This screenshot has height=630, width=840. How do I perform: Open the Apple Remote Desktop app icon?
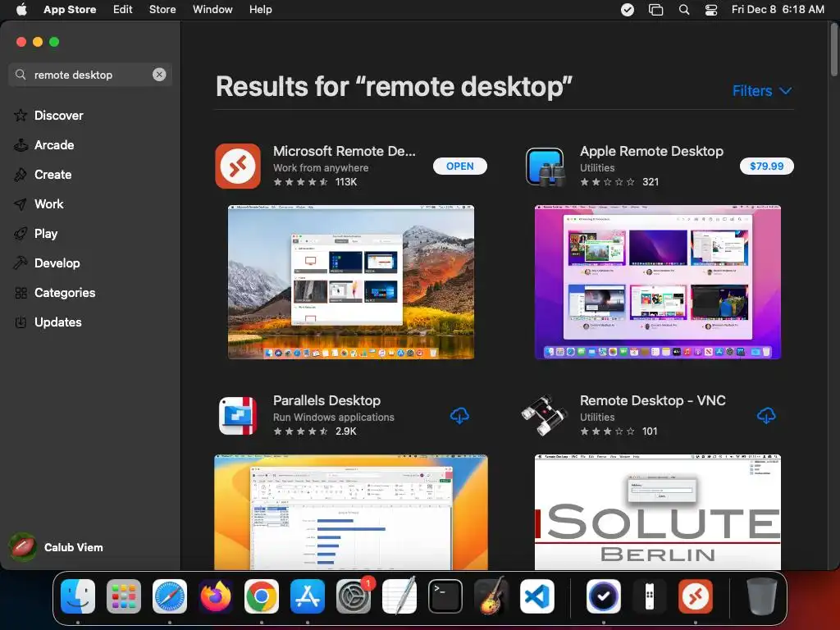545,167
